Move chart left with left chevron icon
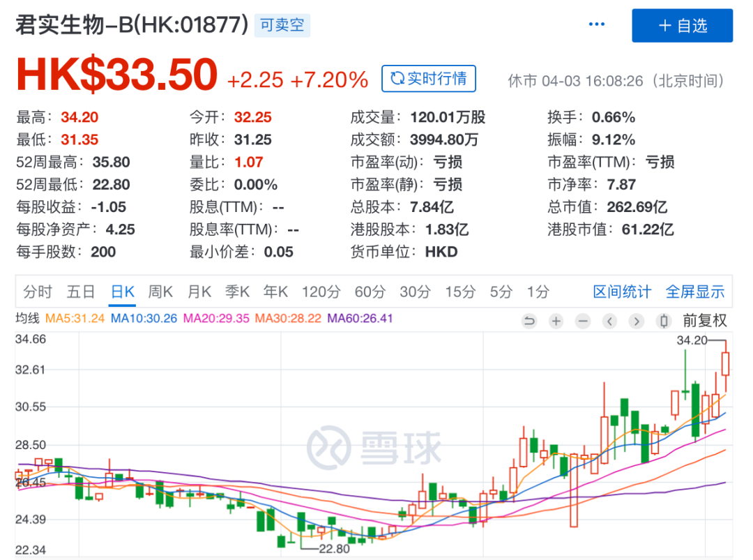Viewport: 753px width, 560px height. (610, 321)
